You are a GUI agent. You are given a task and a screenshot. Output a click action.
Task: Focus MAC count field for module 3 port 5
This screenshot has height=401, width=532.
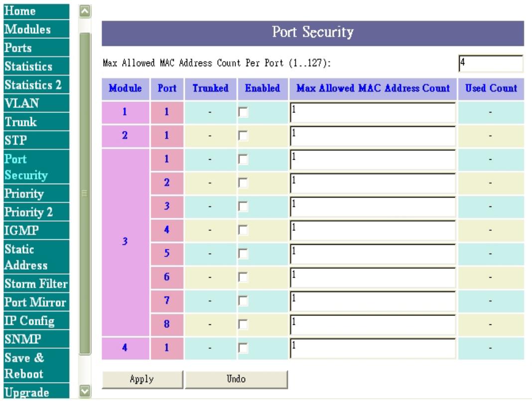pyautogui.click(x=373, y=254)
